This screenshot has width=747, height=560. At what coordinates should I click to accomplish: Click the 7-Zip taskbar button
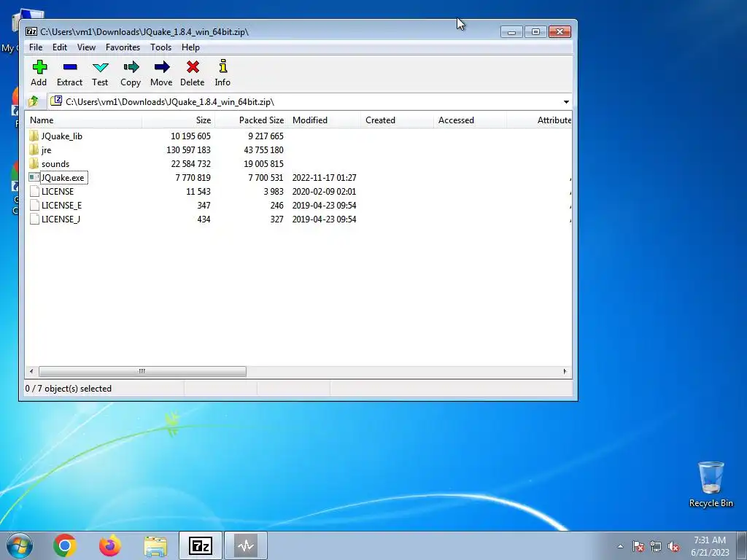(x=201, y=545)
